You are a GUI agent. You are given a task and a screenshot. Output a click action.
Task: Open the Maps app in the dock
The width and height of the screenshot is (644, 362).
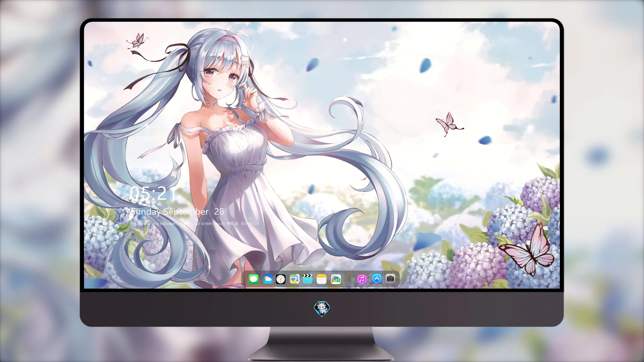[x=294, y=279]
